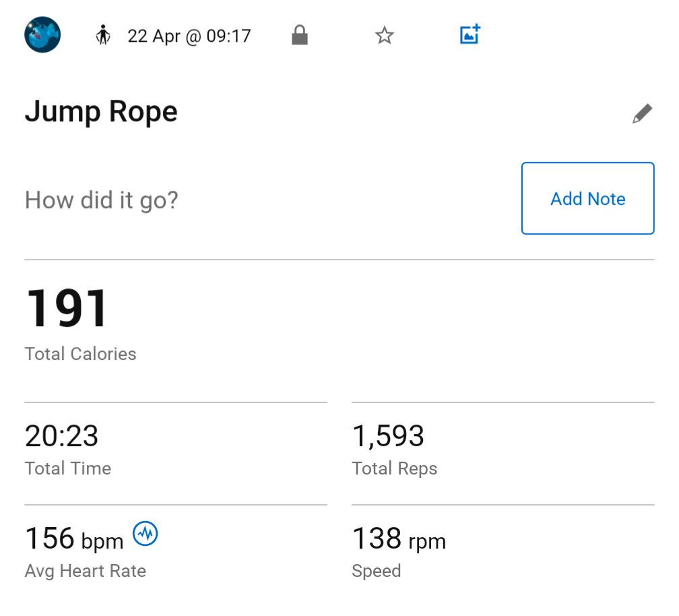Open heart rate details icon beside bpm
Screen dimensions: 679x616
pos(145,534)
